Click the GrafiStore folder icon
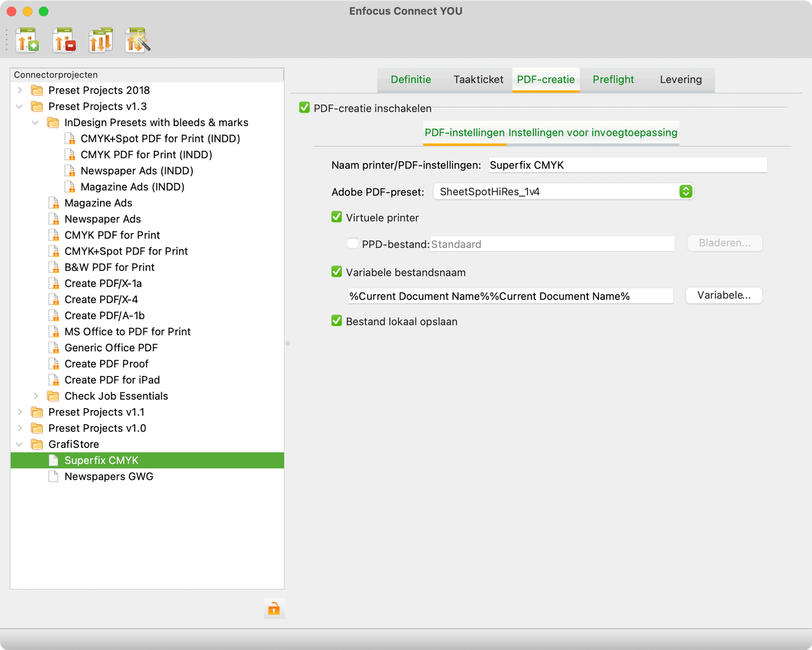The height and width of the screenshot is (650, 812). point(37,445)
